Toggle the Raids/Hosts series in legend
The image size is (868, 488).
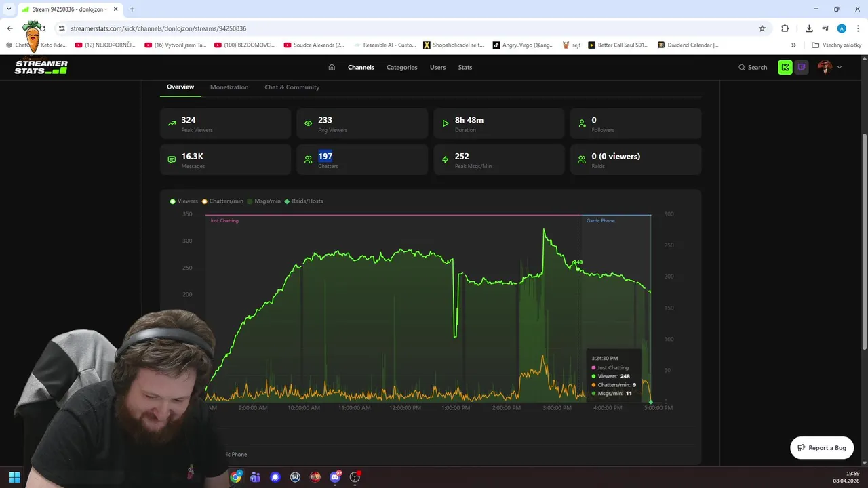pyautogui.click(x=304, y=201)
